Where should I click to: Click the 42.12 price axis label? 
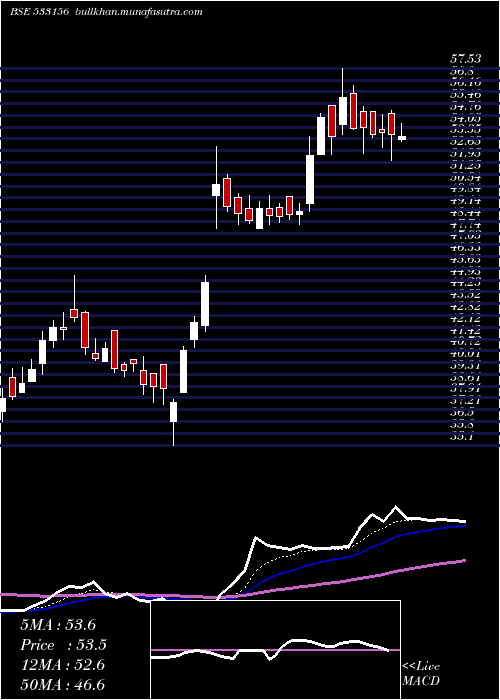(x=466, y=319)
